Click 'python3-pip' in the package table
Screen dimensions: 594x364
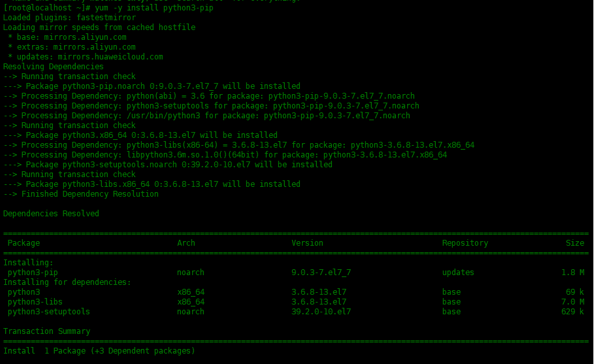click(33, 273)
